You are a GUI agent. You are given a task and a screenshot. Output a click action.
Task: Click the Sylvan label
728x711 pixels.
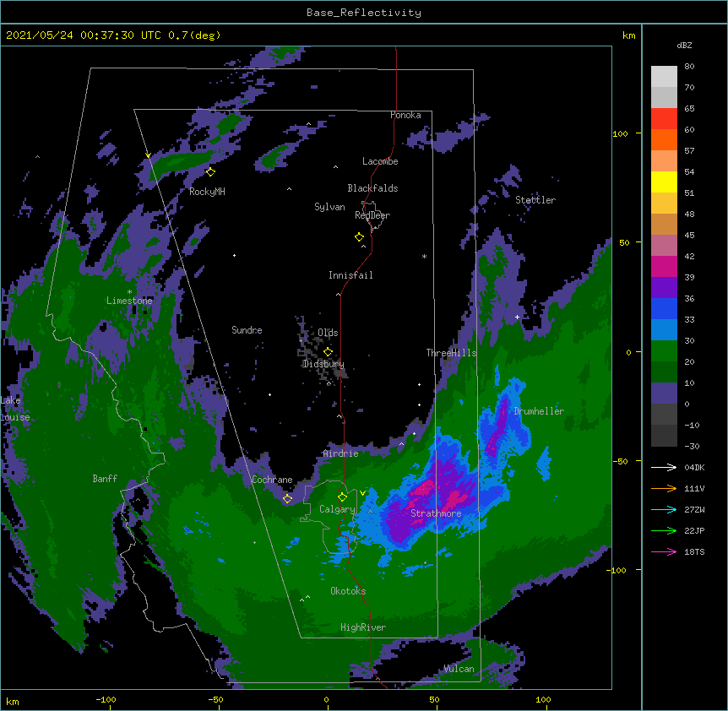(329, 207)
